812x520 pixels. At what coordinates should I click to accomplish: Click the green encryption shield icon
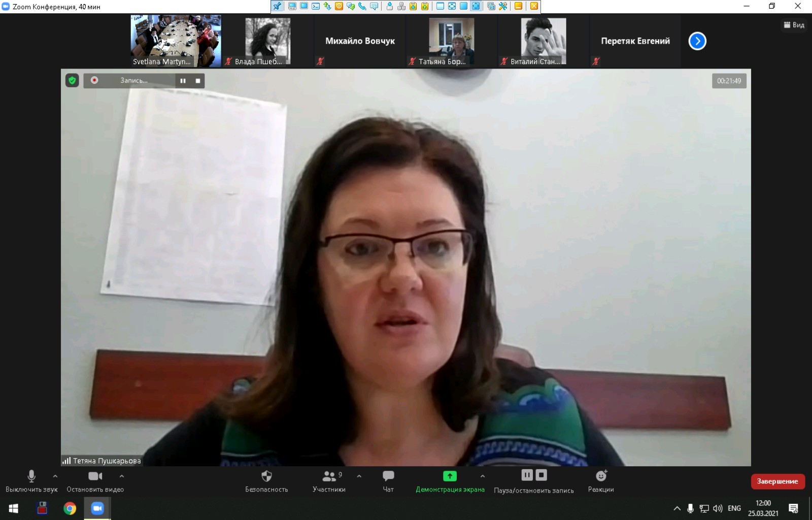coord(72,80)
